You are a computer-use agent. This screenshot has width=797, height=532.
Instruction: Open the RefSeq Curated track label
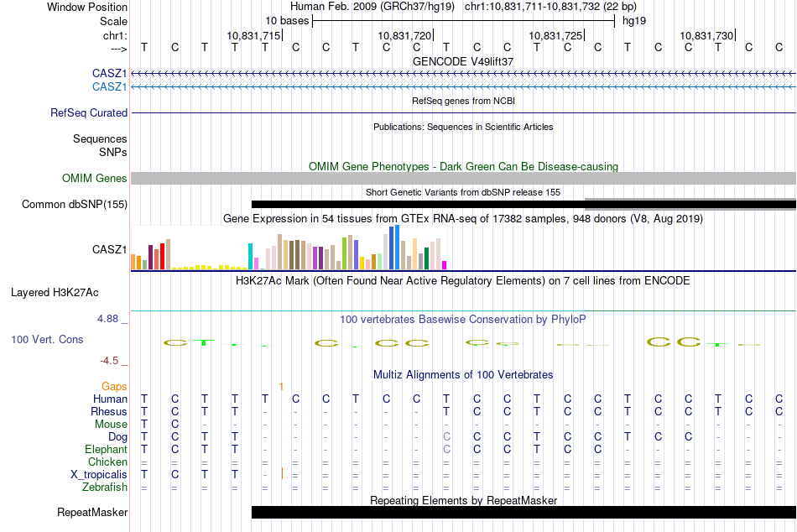pos(89,112)
